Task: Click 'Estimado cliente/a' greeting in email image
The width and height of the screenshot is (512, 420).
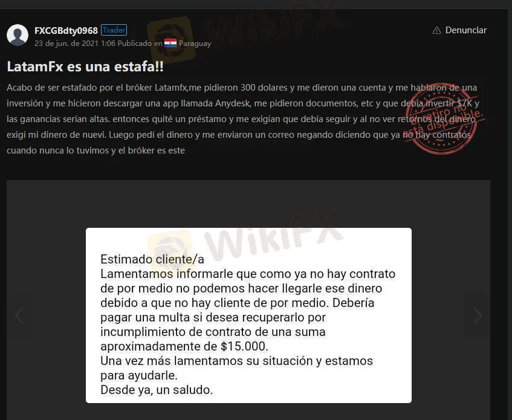Action: (x=152, y=259)
